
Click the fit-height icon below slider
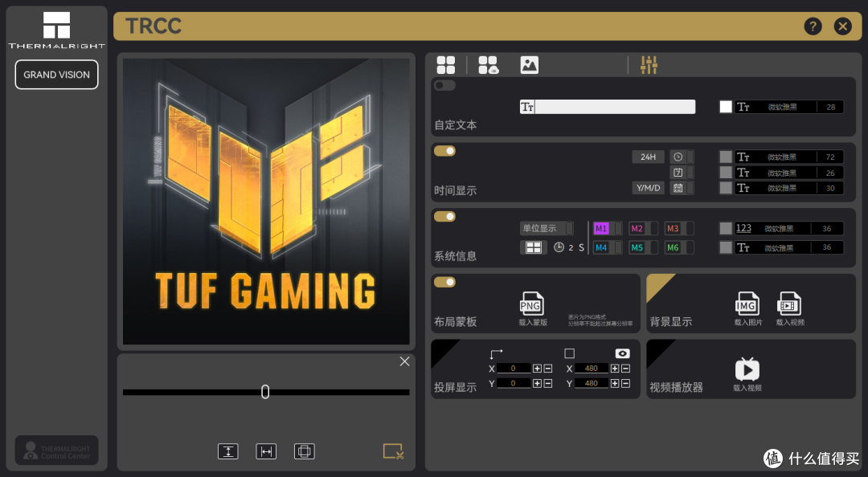coord(228,451)
